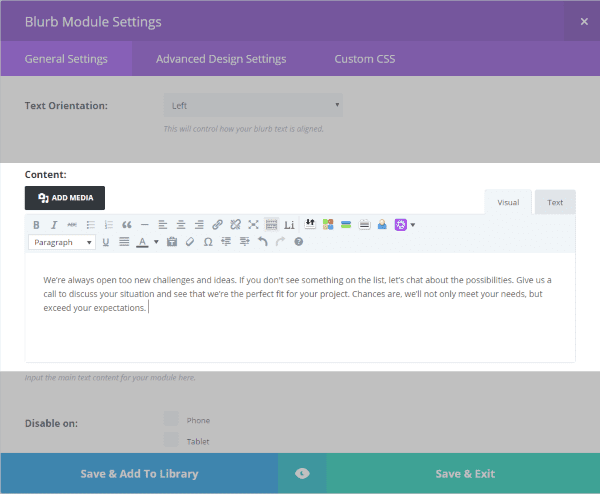Image resolution: width=600 pixels, height=494 pixels.
Task: Preview module with eye icon
Action: tap(302, 474)
